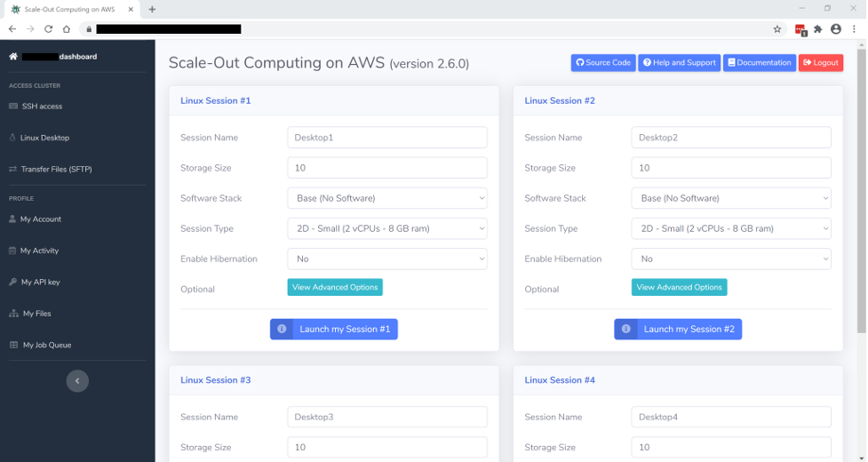
Task: Click the info icon on Launch my Session #1
Action: tap(282, 330)
